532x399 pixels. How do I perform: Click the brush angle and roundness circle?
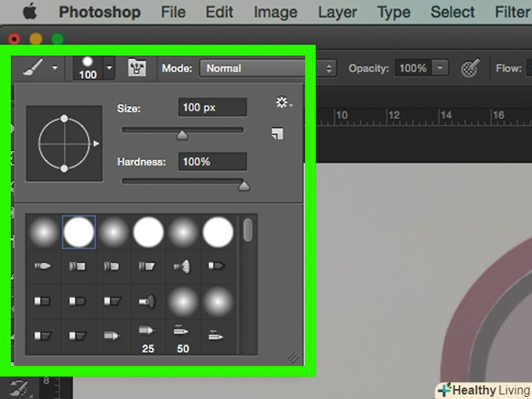(64, 143)
